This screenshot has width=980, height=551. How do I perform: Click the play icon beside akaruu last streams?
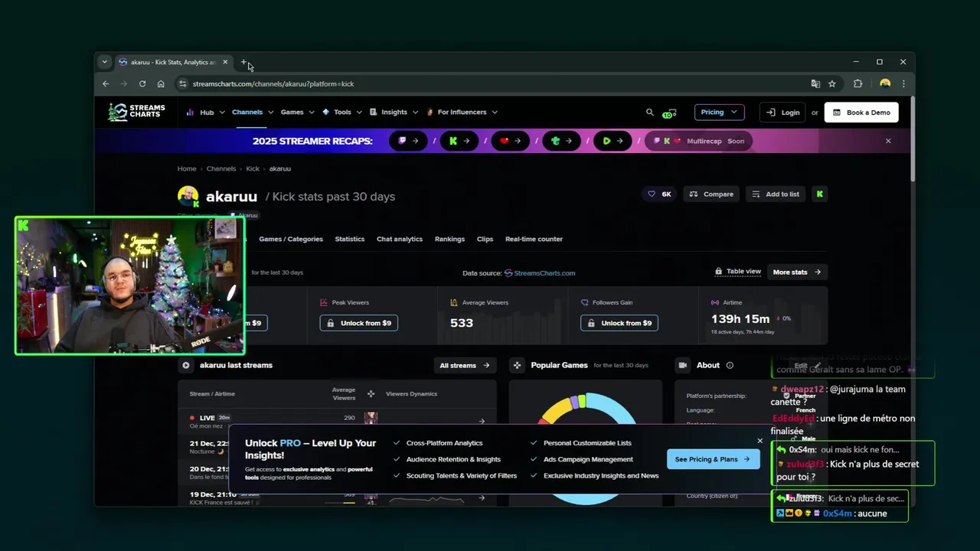[x=186, y=365]
